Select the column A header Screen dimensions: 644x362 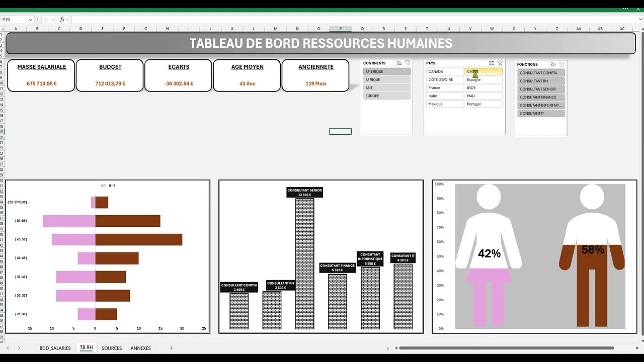[16, 29]
